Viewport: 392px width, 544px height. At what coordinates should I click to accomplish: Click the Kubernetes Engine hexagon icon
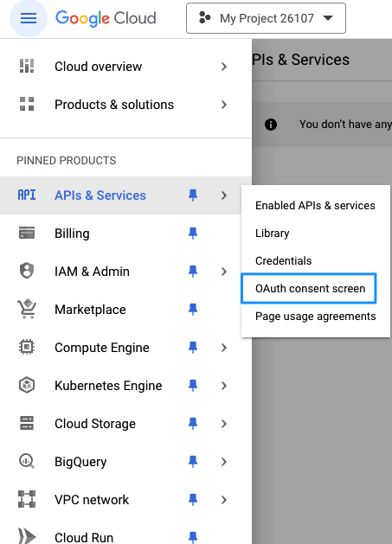click(27, 385)
